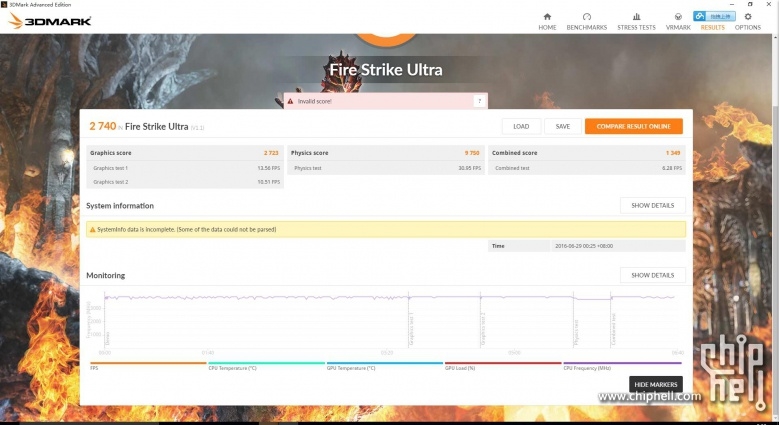Click the Graphics score value 2 723
Viewport: 779px width, 425px height.
[271, 153]
